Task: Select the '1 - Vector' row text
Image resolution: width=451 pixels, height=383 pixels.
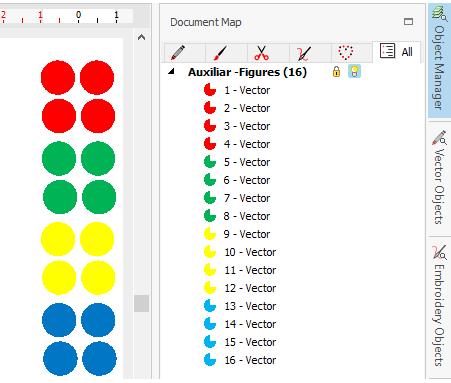Action: (247, 90)
